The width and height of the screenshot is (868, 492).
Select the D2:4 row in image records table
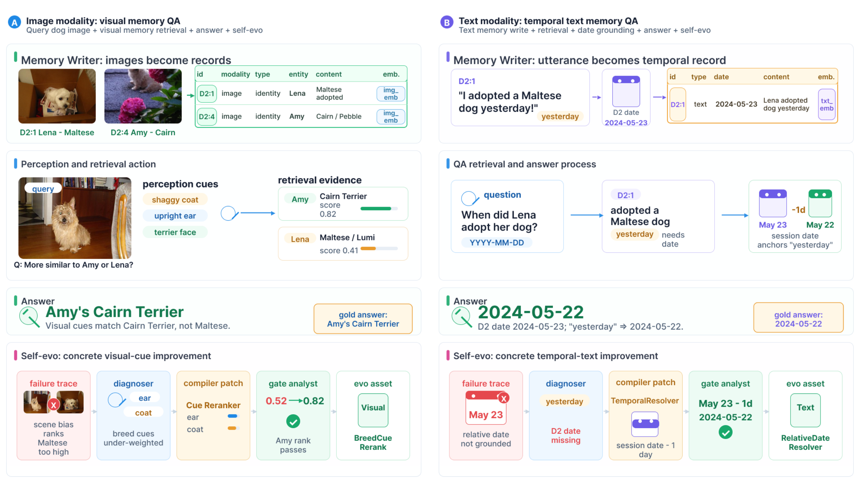point(301,116)
